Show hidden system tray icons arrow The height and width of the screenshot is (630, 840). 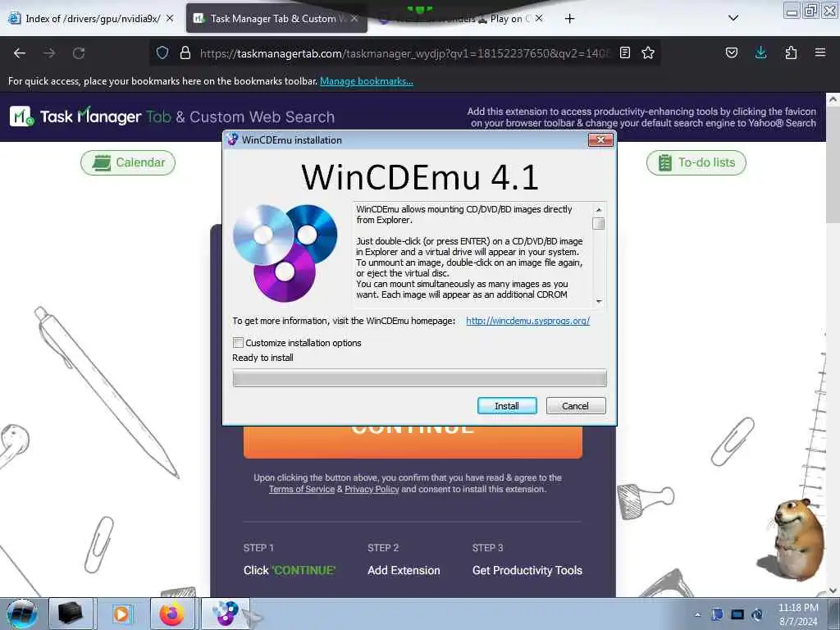click(x=697, y=614)
